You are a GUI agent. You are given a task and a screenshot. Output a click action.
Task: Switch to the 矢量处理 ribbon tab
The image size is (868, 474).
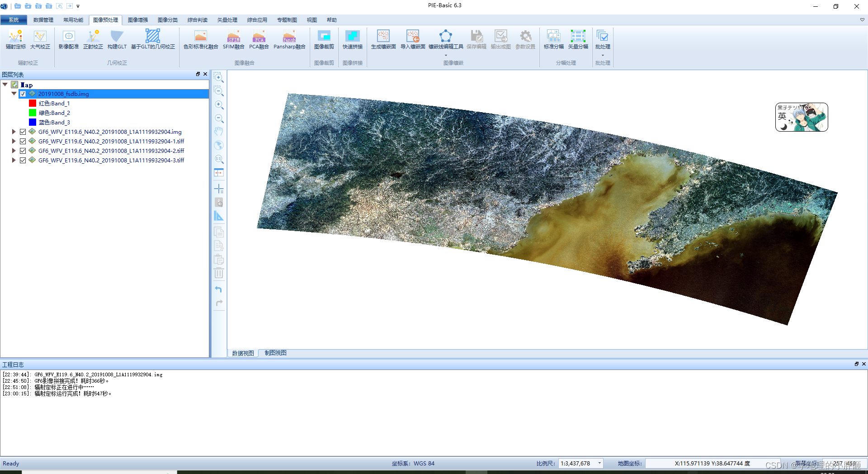click(227, 20)
